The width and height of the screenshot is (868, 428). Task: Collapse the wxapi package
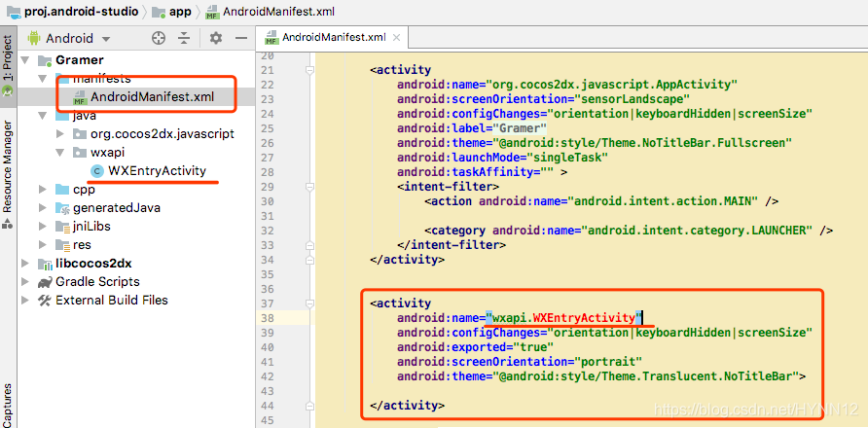(x=61, y=153)
